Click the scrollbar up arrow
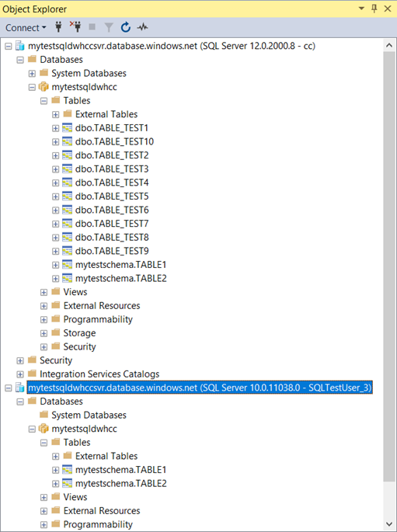This screenshot has height=532, width=397. coord(389,46)
